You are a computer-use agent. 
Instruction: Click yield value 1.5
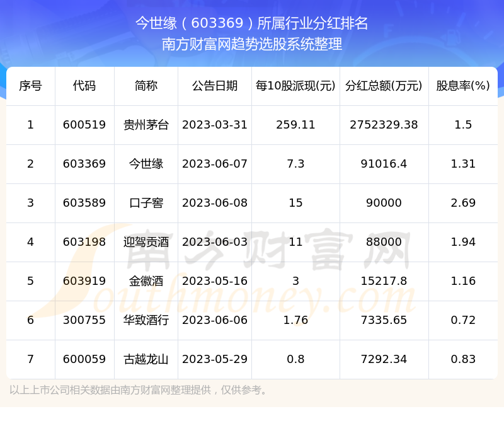pos(463,125)
